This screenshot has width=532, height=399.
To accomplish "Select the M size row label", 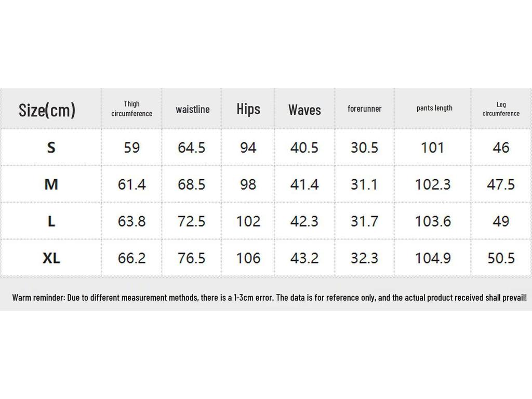I will [x=51, y=184].
